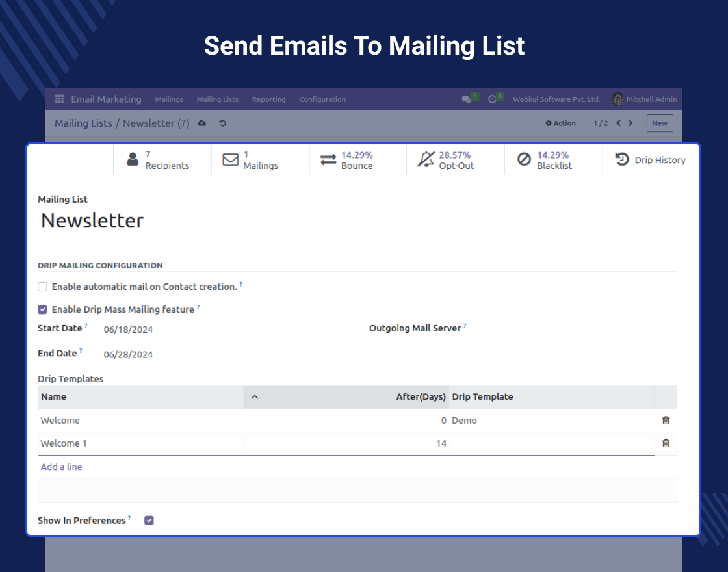Go to the next record arrow

pyautogui.click(x=630, y=123)
